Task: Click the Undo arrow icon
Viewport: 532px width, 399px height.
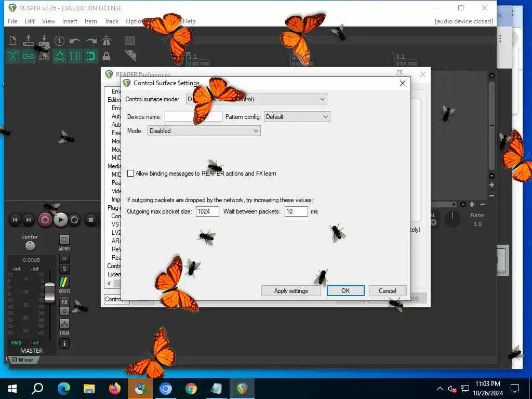Action: [75, 41]
